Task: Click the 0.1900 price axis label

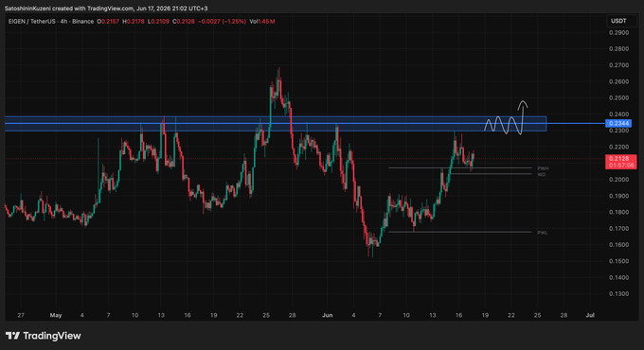Action: coord(619,196)
